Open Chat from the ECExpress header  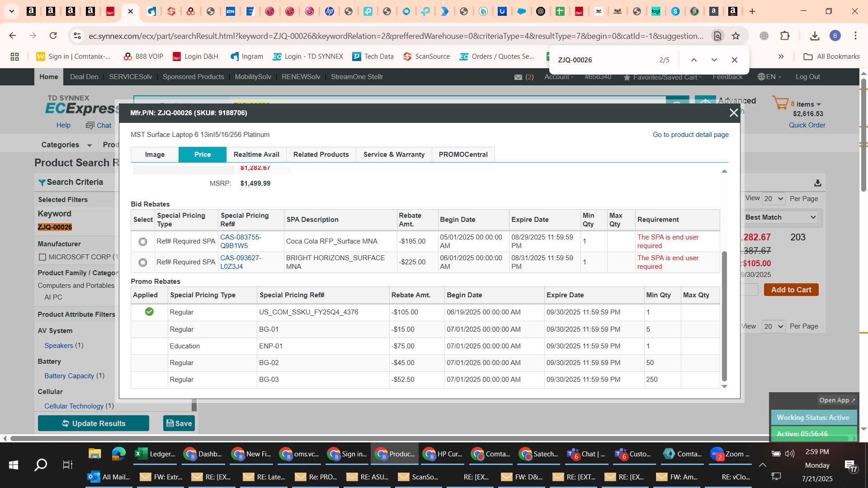tap(99, 126)
